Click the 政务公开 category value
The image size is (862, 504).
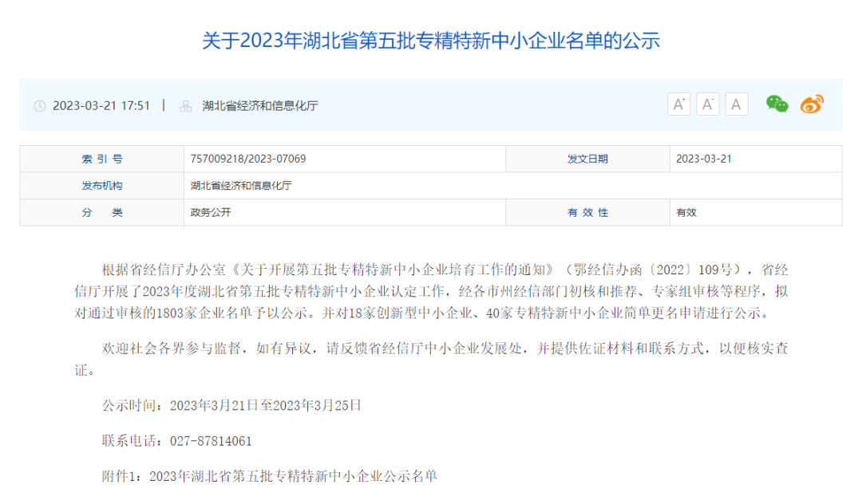211,213
